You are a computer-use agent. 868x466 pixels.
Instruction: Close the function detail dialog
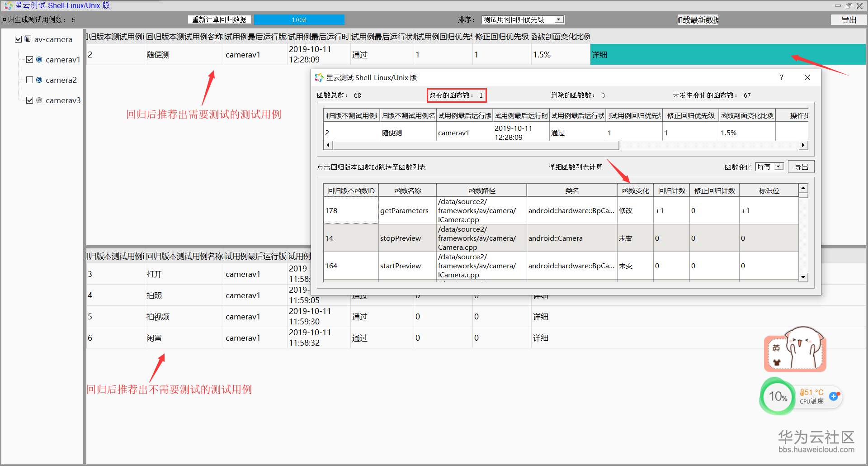click(807, 77)
